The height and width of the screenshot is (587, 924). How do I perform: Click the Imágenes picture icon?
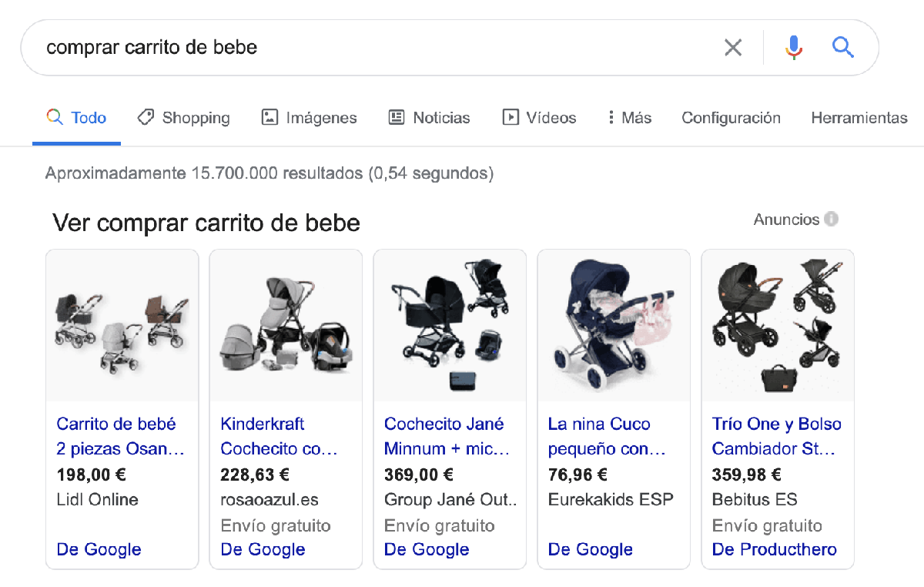tap(269, 117)
